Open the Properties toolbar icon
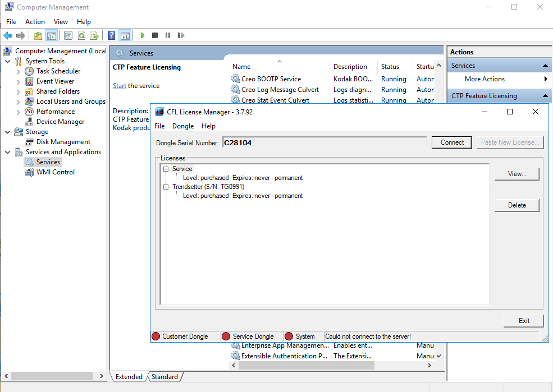This screenshot has width=553, height=392. (x=68, y=35)
